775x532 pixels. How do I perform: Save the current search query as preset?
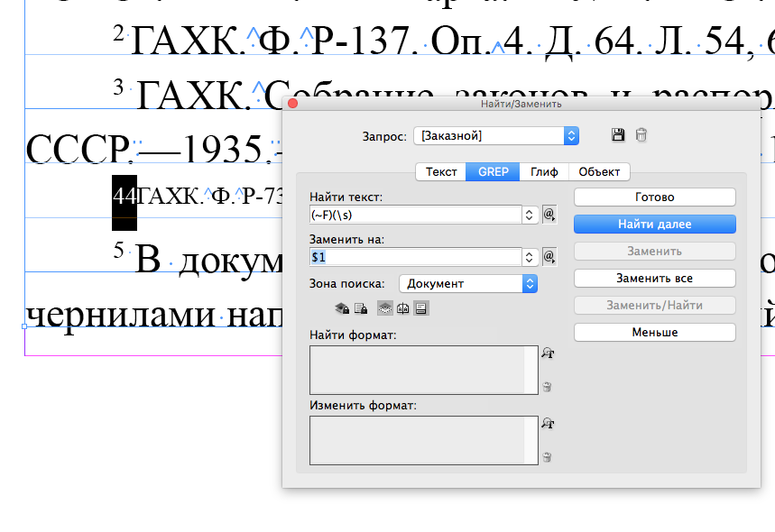[618, 133]
